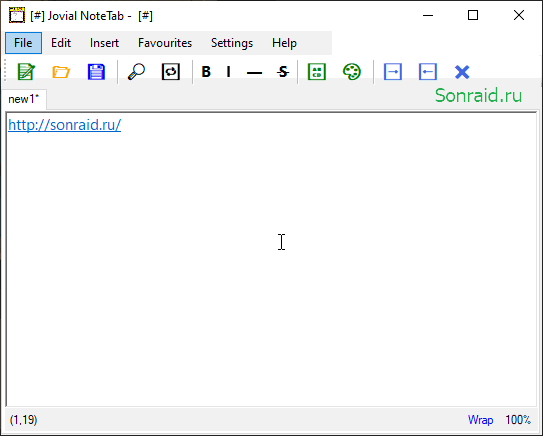
Task: Click the blue left-arrow outdent icon
Action: tap(428, 72)
